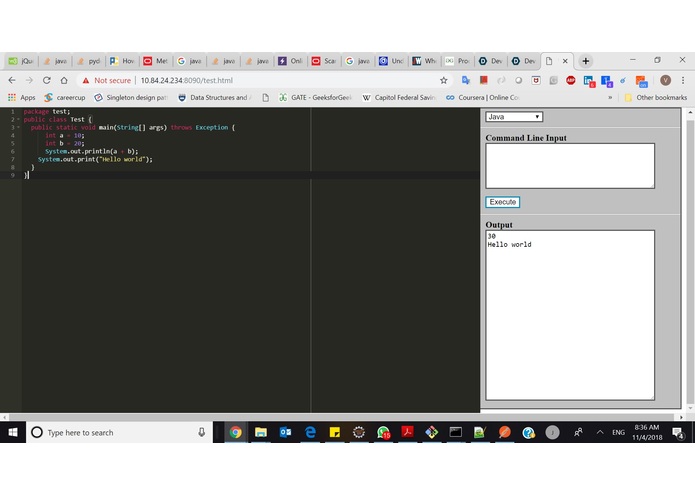Click the code line printing "Hello world"
The height and width of the screenshot is (494, 695).
(x=95, y=159)
